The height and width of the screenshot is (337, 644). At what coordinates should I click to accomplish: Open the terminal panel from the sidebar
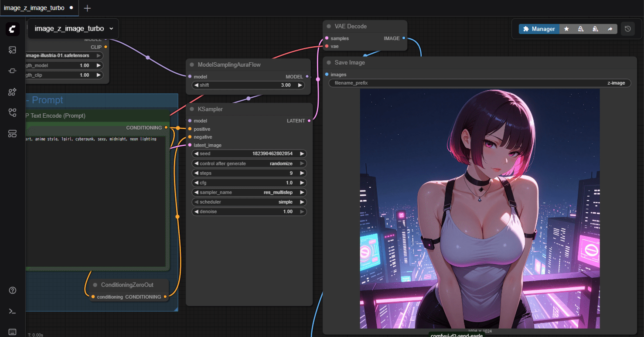point(12,311)
